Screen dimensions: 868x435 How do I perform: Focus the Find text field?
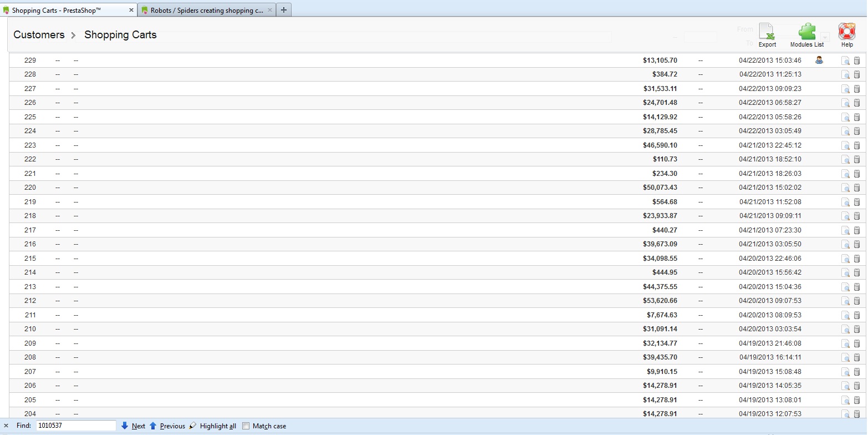(76, 426)
